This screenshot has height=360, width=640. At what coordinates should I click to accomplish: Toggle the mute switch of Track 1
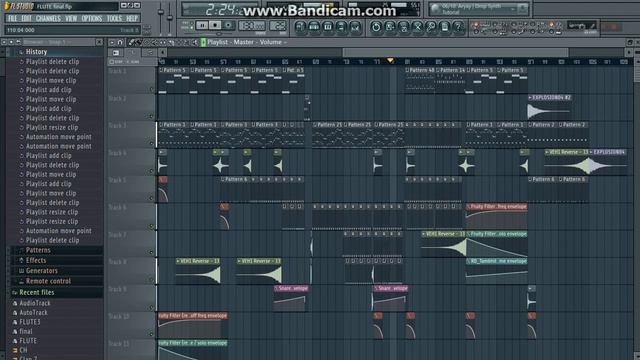pos(151,89)
